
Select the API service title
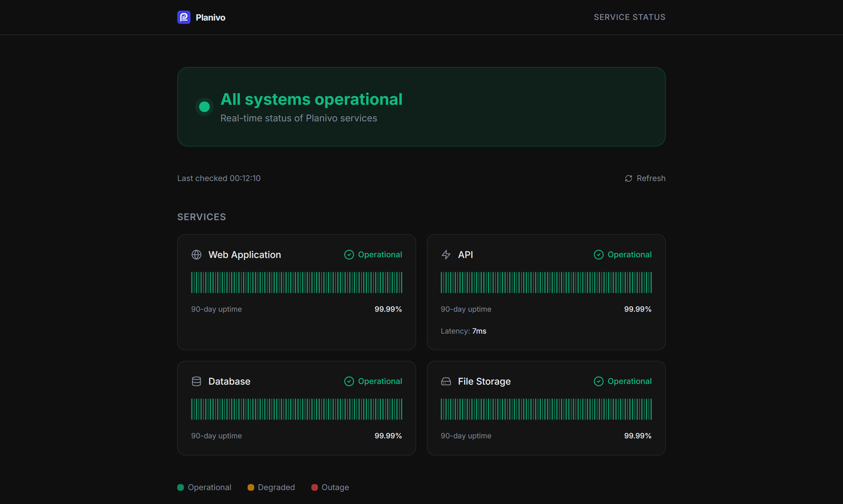tap(465, 255)
